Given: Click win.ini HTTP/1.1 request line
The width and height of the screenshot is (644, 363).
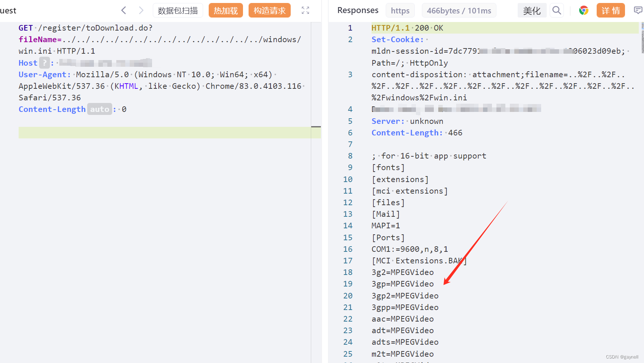Looking at the screenshot, I should coord(57,51).
